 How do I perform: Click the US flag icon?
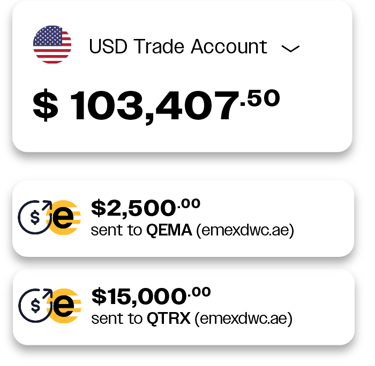point(52,44)
